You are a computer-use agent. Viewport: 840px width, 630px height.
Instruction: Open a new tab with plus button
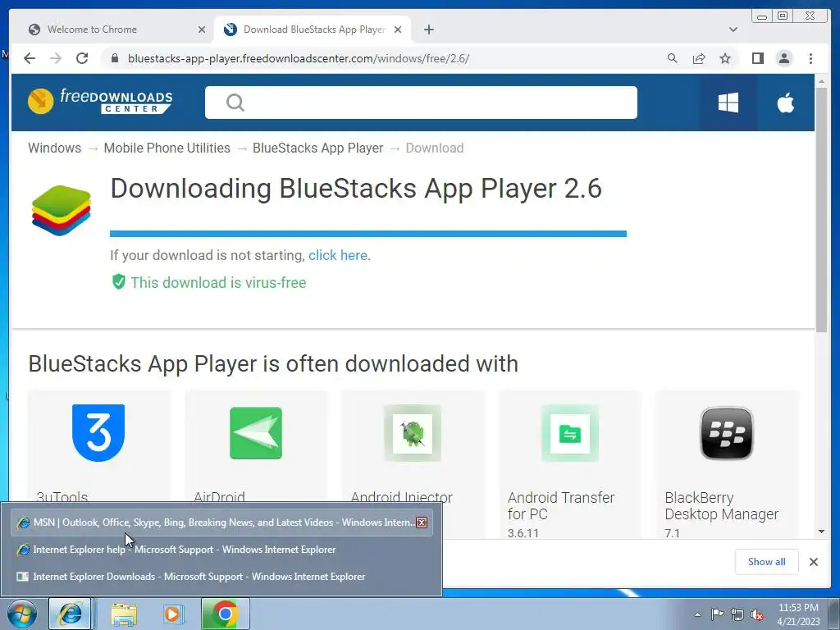pos(428,30)
